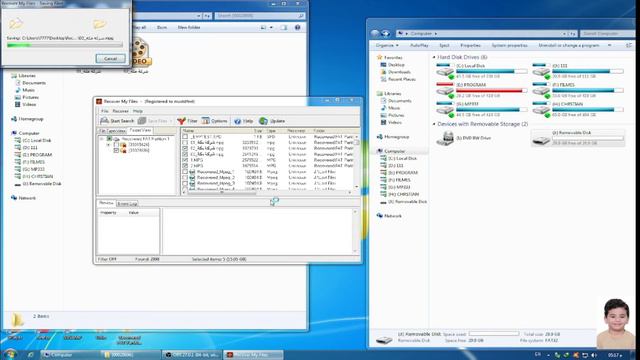Screen dimensions: 640x360
Task: Toggle checkbox for 2.MPG file row
Action: click(185, 166)
